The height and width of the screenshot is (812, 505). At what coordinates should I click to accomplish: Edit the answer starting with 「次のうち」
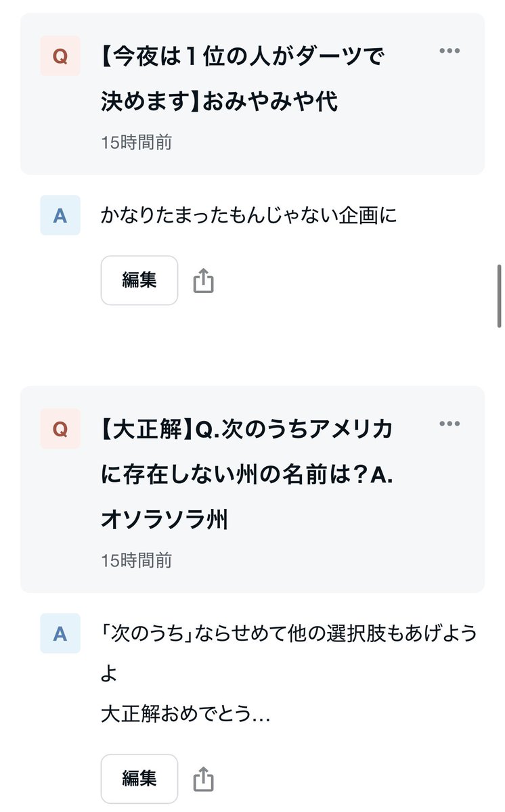tap(139, 779)
